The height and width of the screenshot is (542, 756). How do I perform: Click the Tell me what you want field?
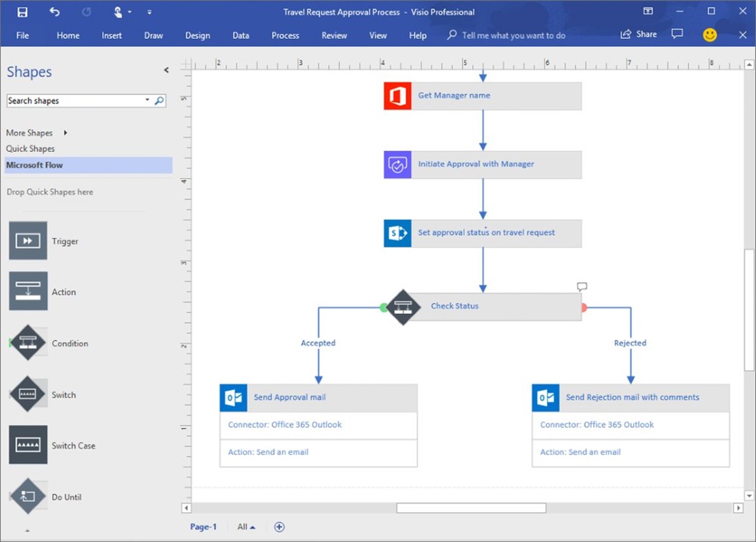[513, 35]
